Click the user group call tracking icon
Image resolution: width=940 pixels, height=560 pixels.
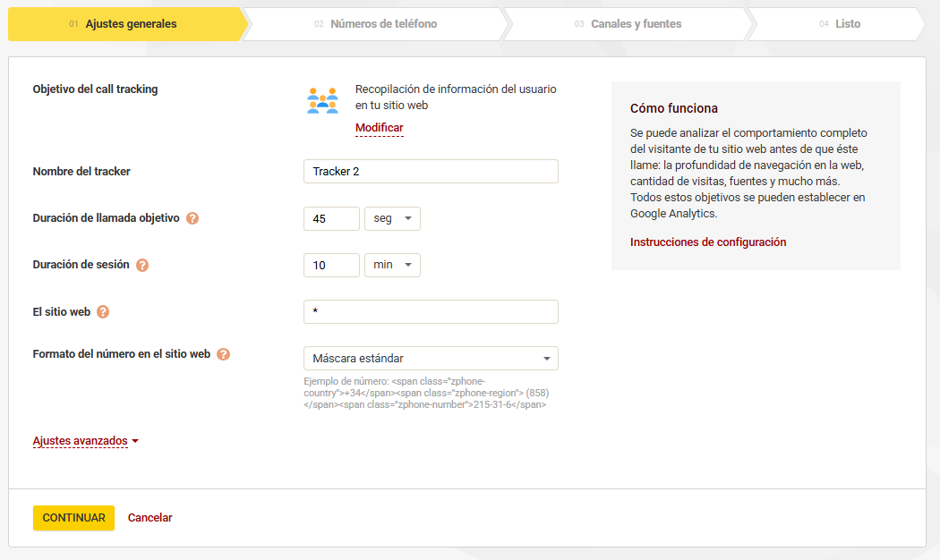click(x=322, y=100)
